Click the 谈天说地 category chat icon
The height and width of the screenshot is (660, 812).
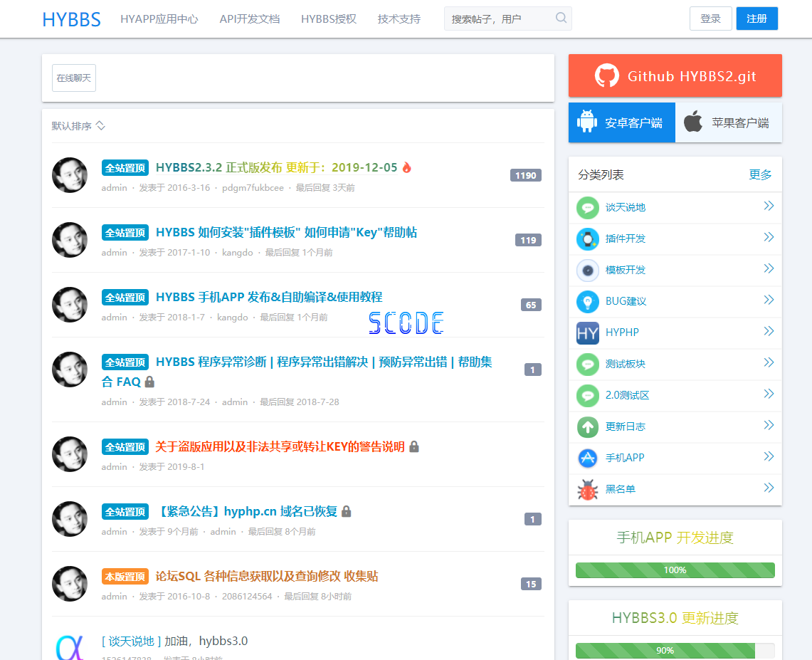pos(588,208)
